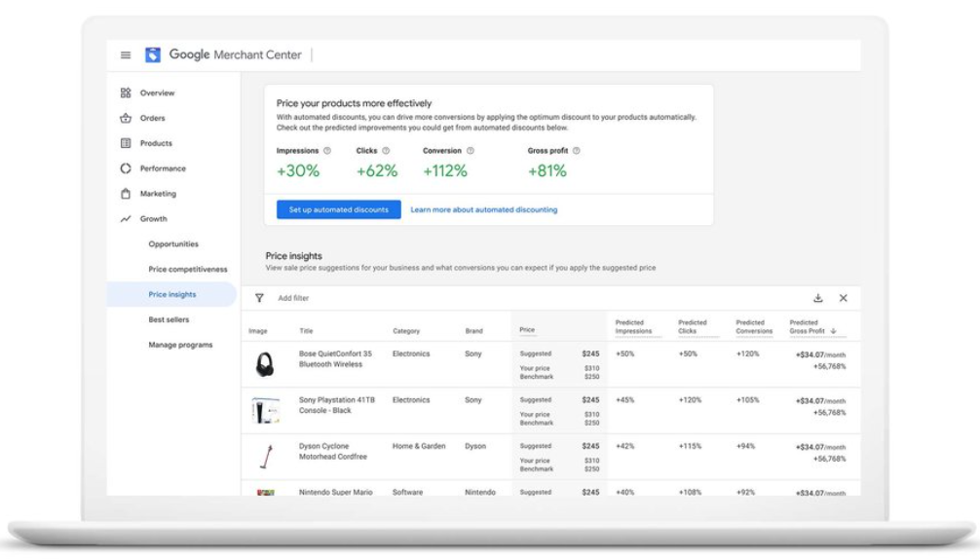Close the filter bar with X icon
This screenshot has width=980, height=559.
click(x=844, y=298)
